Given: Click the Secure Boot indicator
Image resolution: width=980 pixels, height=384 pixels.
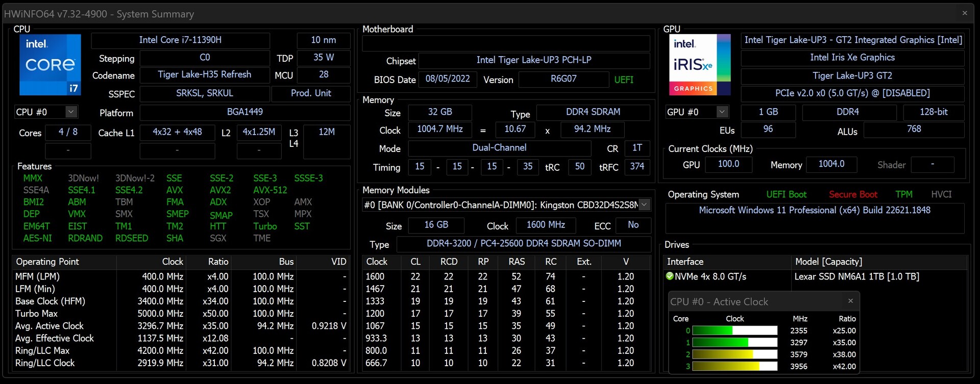Looking at the screenshot, I should (853, 194).
